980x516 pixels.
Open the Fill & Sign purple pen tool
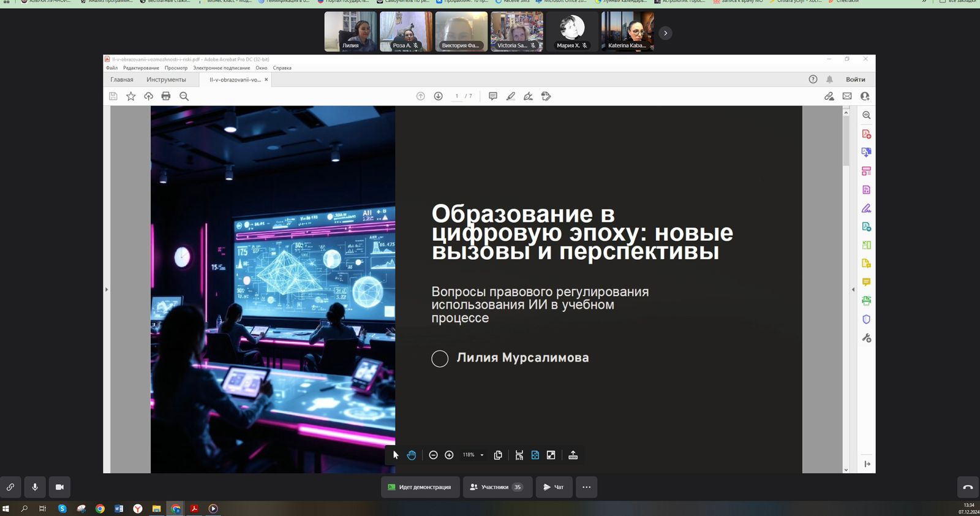pos(866,208)
